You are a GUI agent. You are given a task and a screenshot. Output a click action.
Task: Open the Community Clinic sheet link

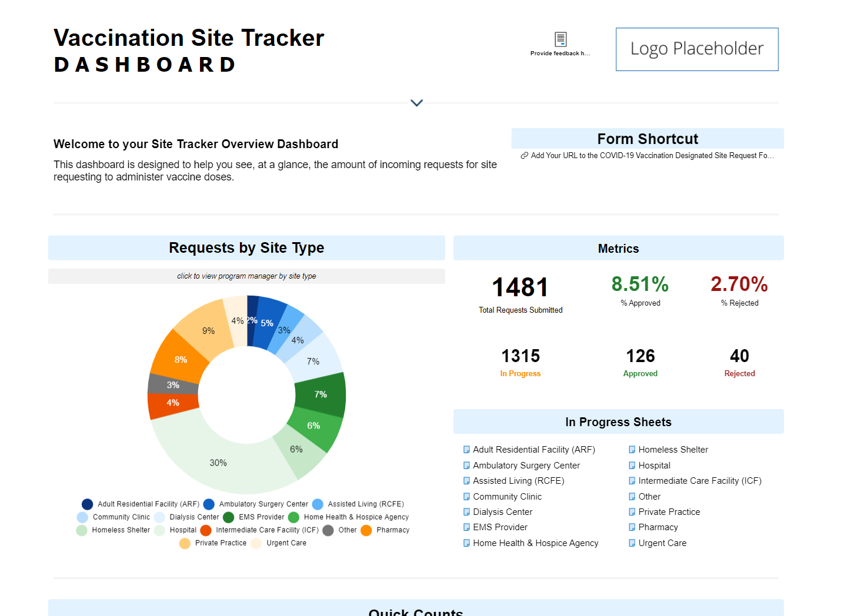pyautogui.click(x=507, y=497)
